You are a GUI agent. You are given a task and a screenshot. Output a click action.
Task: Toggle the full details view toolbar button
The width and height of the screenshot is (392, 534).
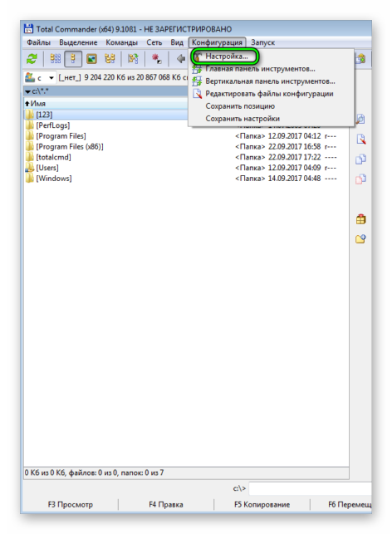coord(73,59)
